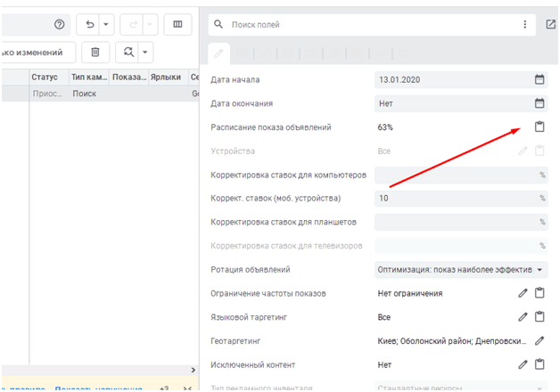Click the magnifier icon in field search
560x392 pixels.
[218, 24]
